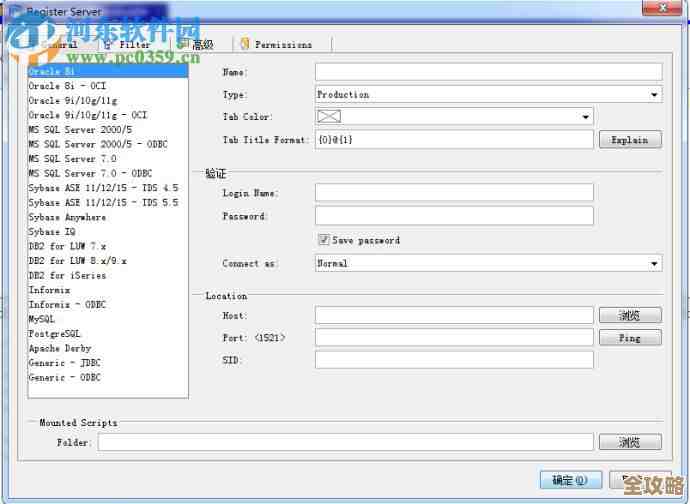Viewport: 690px width, 504px height.
Task: Click the Port input field
Action: click(454, 338)
